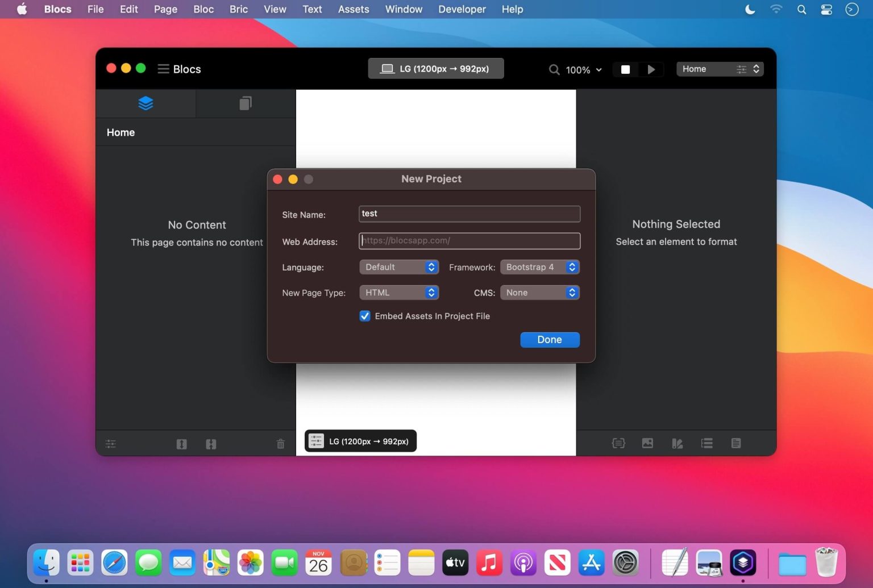Open the Developer menu

462,9
